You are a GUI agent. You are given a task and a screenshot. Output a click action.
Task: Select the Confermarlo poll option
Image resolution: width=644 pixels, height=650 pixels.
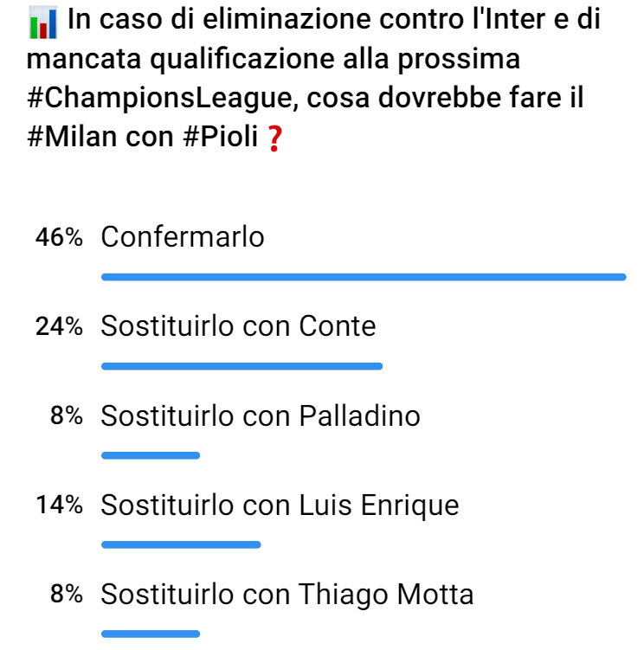183,237
